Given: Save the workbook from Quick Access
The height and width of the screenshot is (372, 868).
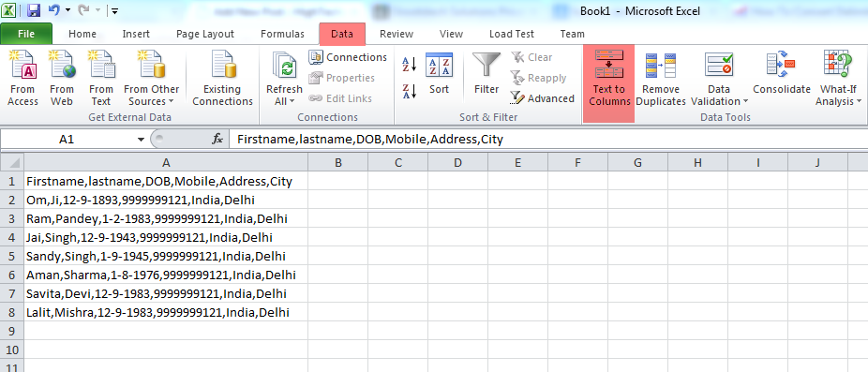Looking at the screenshot, I should tap(33, 10).
